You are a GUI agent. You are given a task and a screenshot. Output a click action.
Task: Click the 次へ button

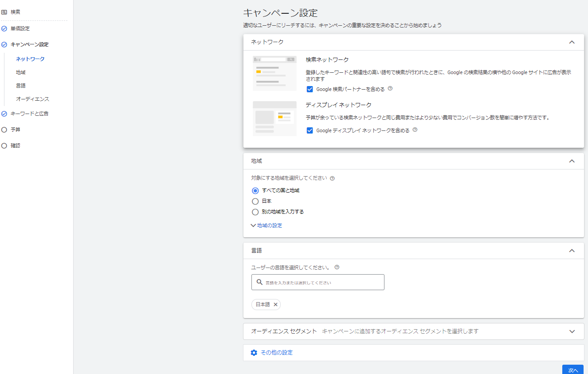coord(572,370)
